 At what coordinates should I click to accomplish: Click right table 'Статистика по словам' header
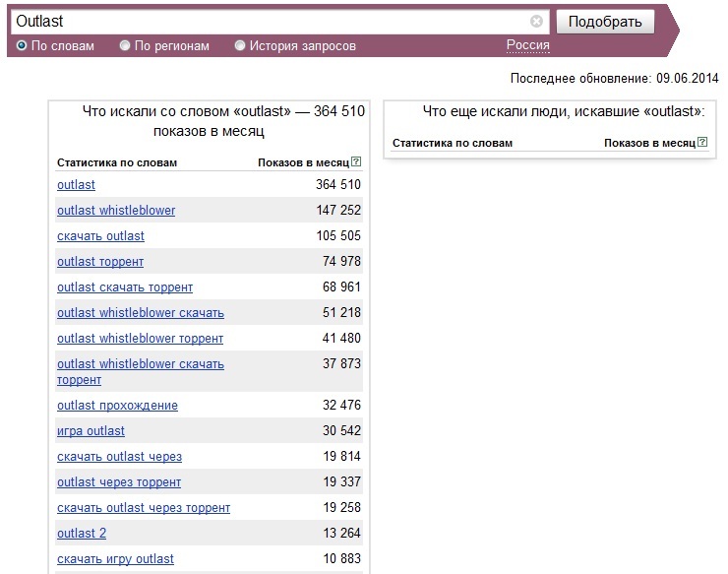tap(453, 143)
